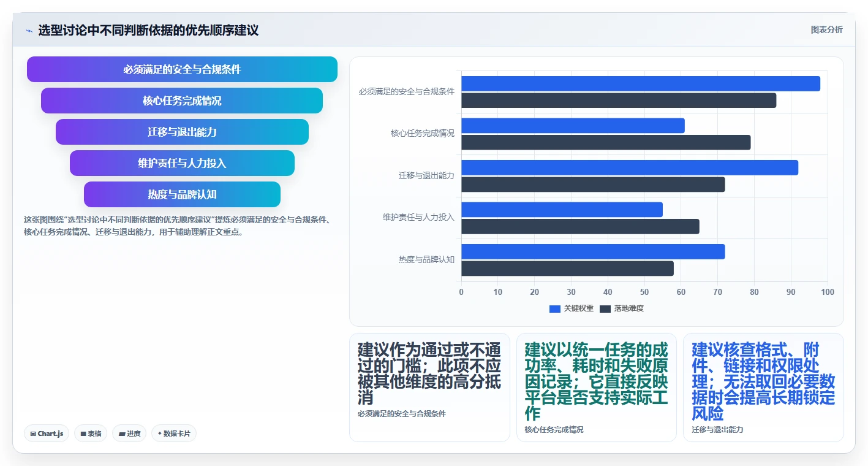This screenshot has height=466, width=868.
Task: Toggle the 关键权重 legend series
Action: pyautogui.click(x=572, y=308)
